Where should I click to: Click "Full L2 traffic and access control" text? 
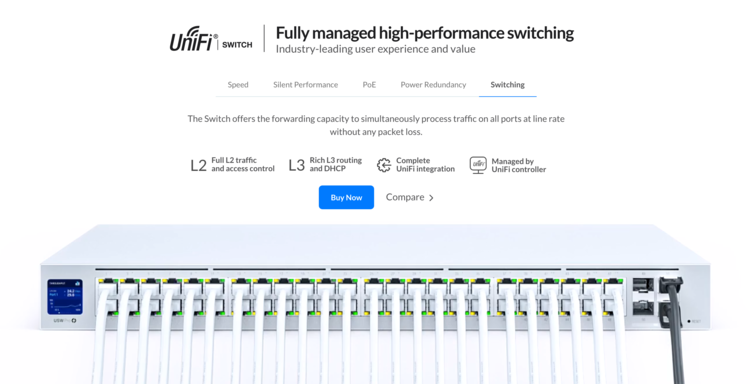tap(243, 165)
